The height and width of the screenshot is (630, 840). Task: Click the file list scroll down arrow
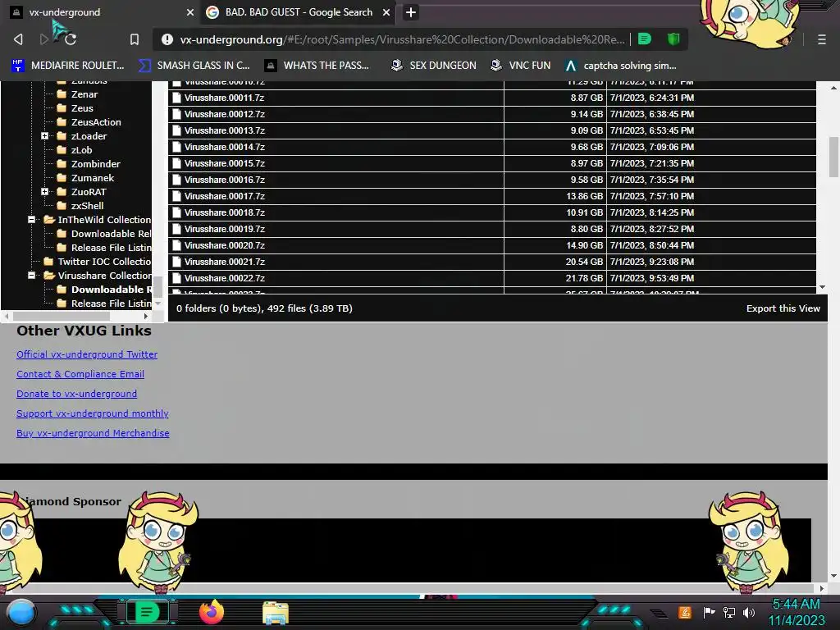[822, 288]
